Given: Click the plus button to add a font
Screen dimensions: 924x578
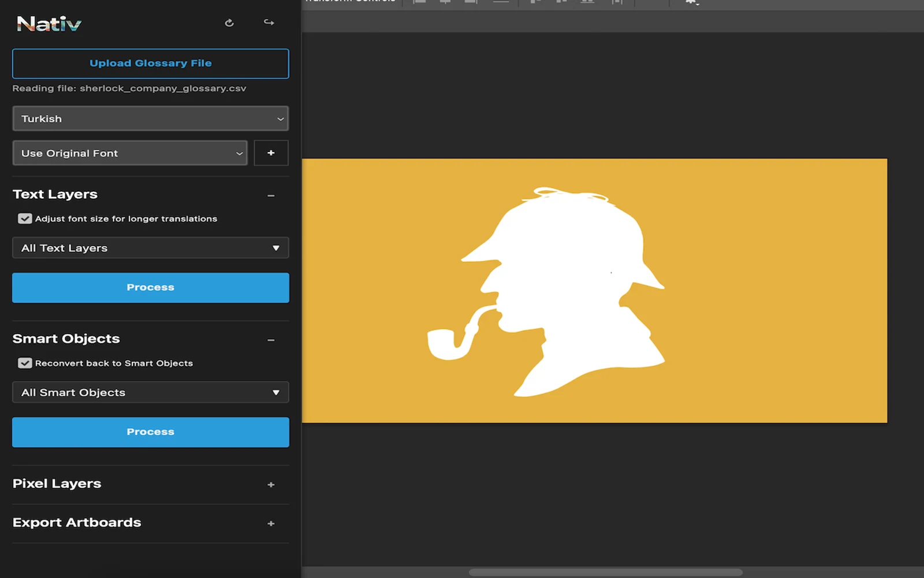Looking at the screenshot, I should (x=271, y=153).
